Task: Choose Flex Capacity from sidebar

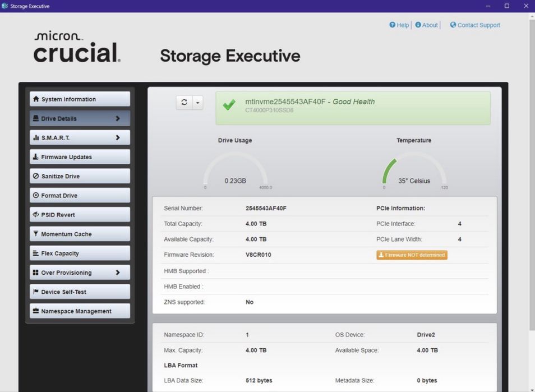Action: 80,253
